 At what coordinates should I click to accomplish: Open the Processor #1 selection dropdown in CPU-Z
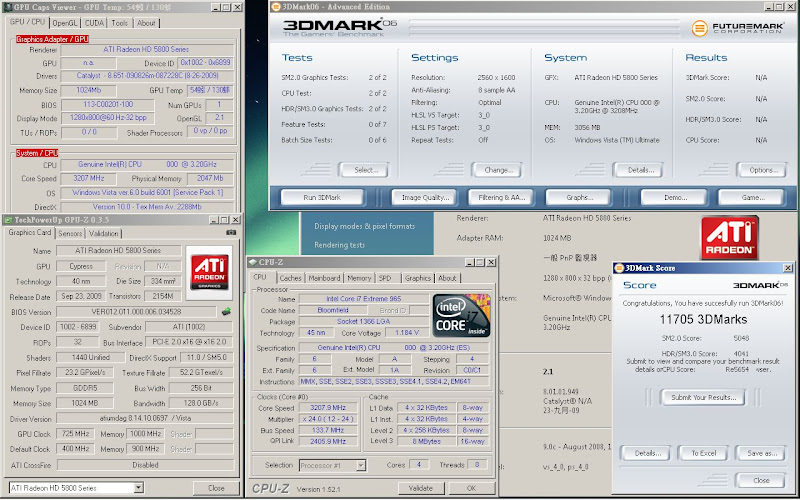[x=361, y=465]
